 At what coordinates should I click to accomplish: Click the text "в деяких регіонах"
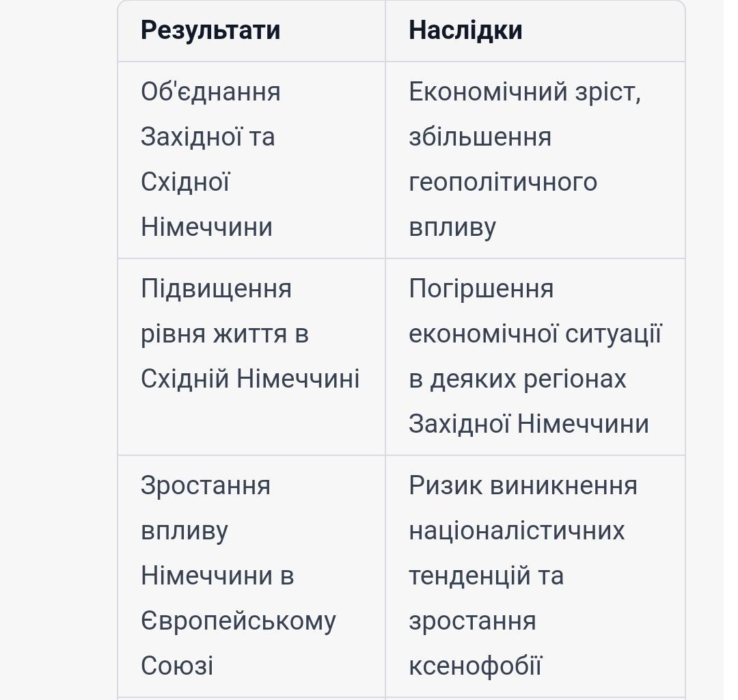(x=517, y=379)
